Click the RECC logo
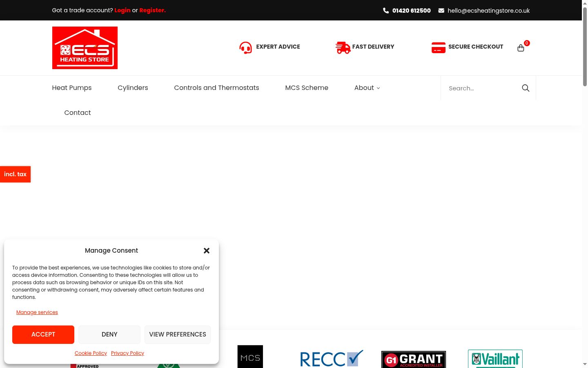This screenshot has height=368, width=588. pos(332,359)
